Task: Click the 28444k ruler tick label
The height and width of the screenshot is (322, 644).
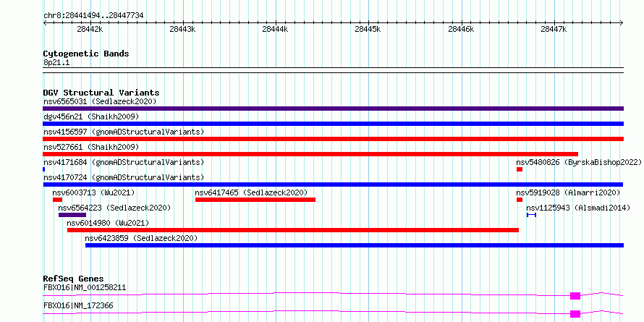Action: pos(275,30)
